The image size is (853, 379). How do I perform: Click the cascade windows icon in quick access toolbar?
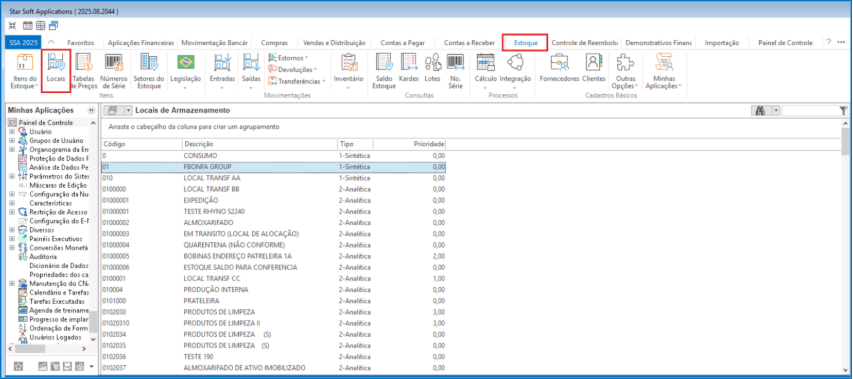coord(53,26)
